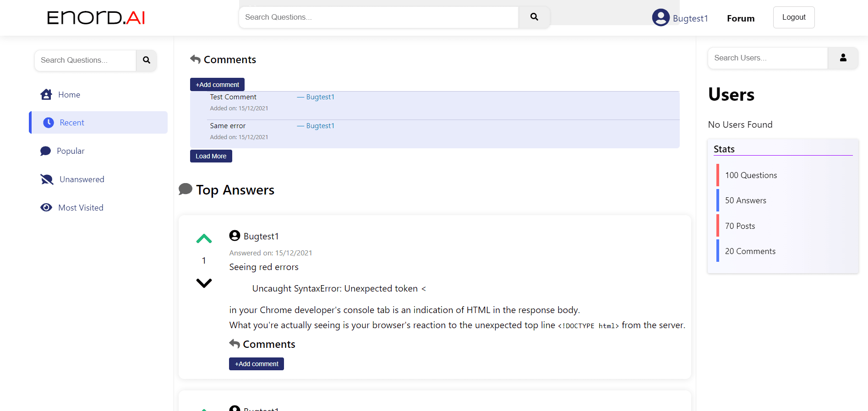The width and height of the screenshot is (868, 411).
Task: Click the answer author avatar icon
Action: (x=235, y=236)
